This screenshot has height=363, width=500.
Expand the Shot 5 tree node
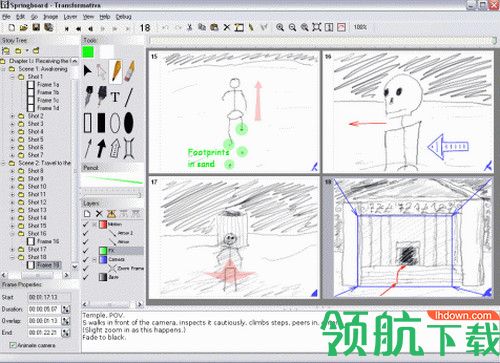pyautogui.click(x=12, y=139)
